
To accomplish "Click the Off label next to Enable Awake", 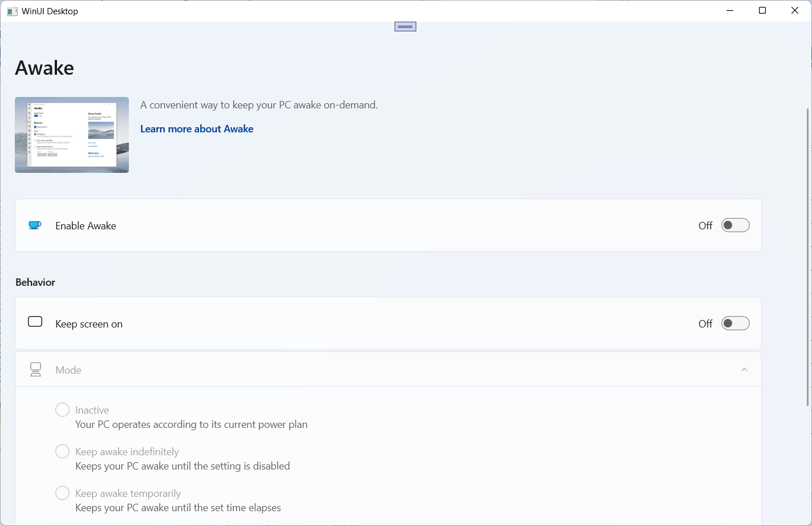I will pyautogui.click(x=705, y=226).
